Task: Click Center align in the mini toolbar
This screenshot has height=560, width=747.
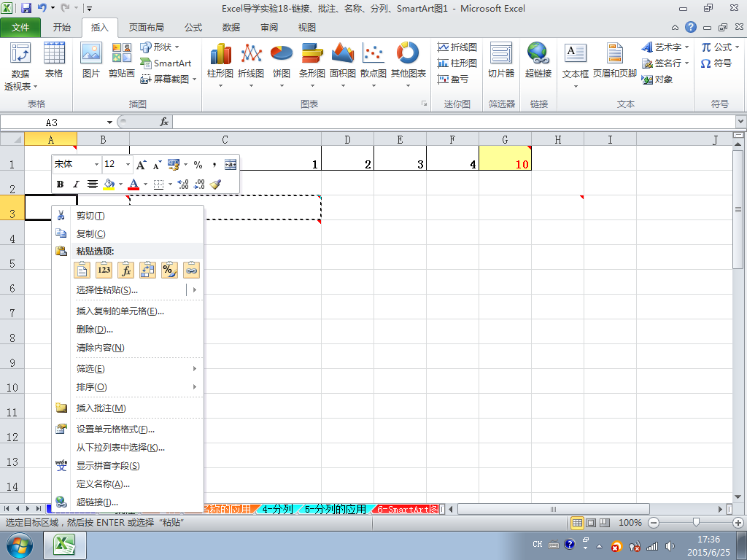Action: (x=93, y=184)
